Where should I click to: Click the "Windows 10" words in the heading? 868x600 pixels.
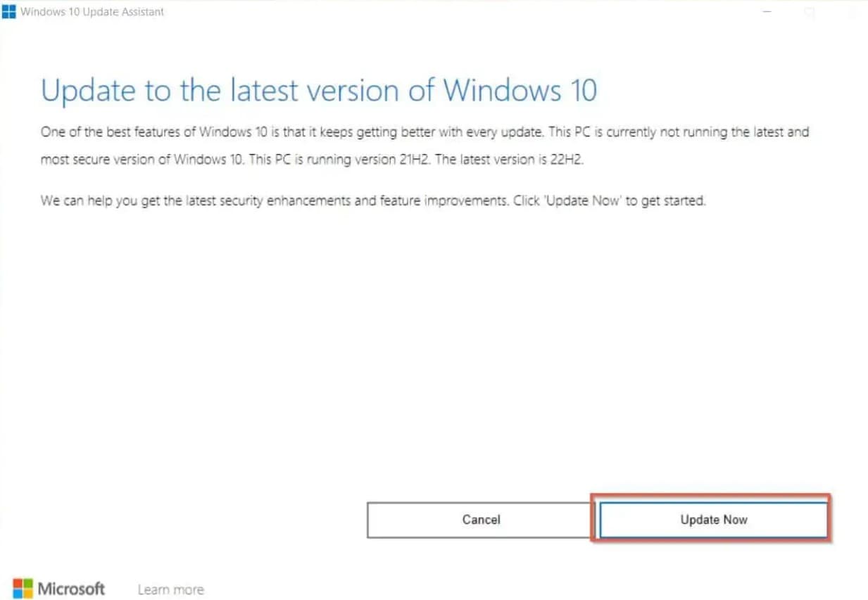[520, 91]
